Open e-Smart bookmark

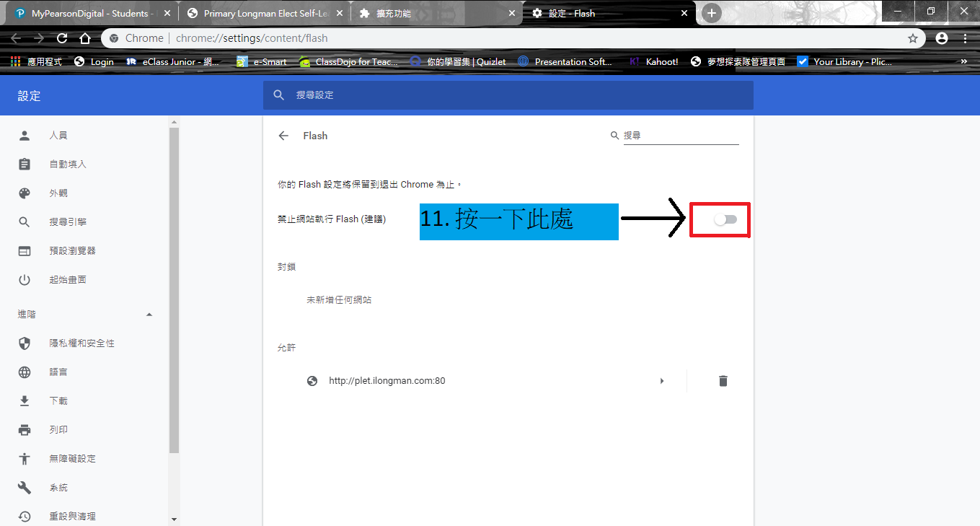pos(262,62)
